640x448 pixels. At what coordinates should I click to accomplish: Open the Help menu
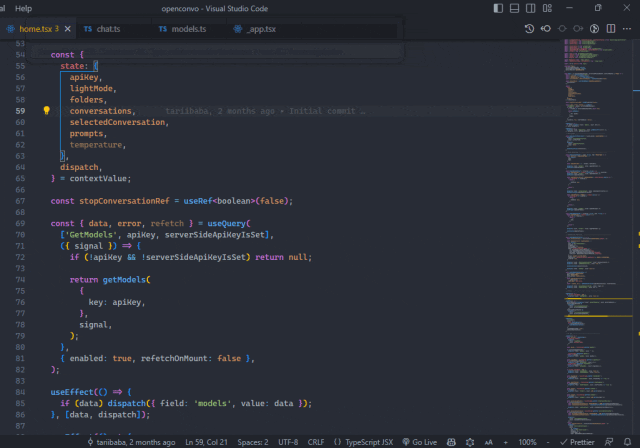tap(23, 8)
